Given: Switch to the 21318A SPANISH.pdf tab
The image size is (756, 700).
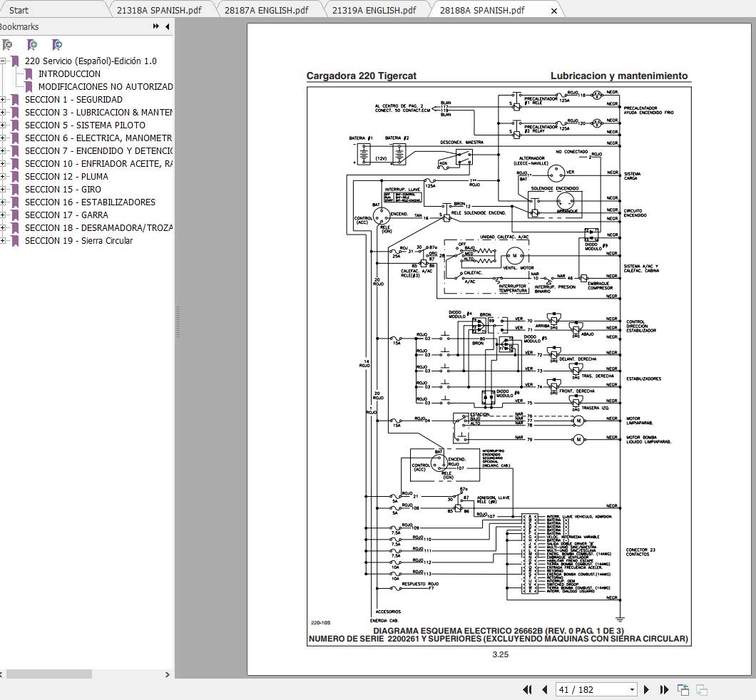Looking at the screenshot, I should pos(158,10).
